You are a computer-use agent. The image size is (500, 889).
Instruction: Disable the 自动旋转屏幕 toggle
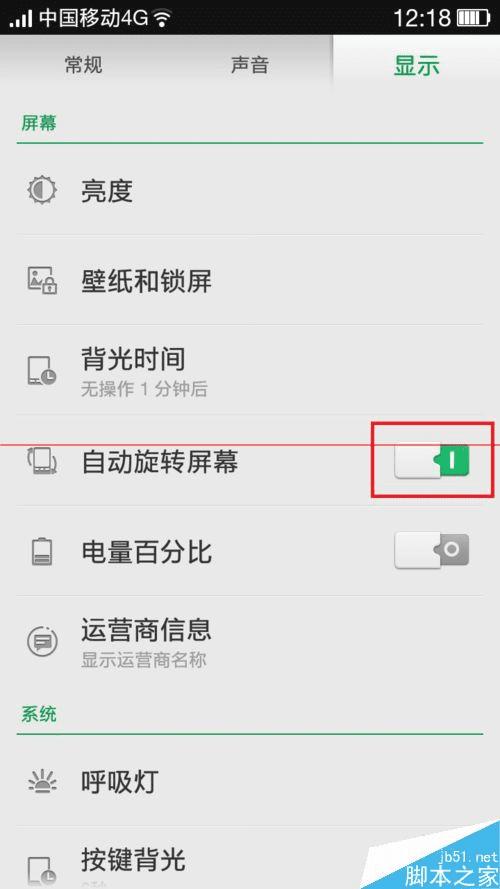point(433,461)
